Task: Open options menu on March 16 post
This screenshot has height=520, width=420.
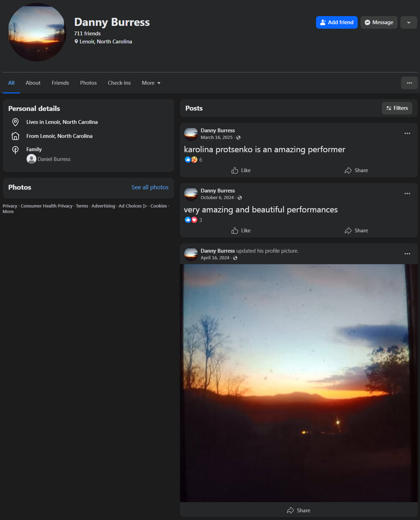Action: pos(407,133)
